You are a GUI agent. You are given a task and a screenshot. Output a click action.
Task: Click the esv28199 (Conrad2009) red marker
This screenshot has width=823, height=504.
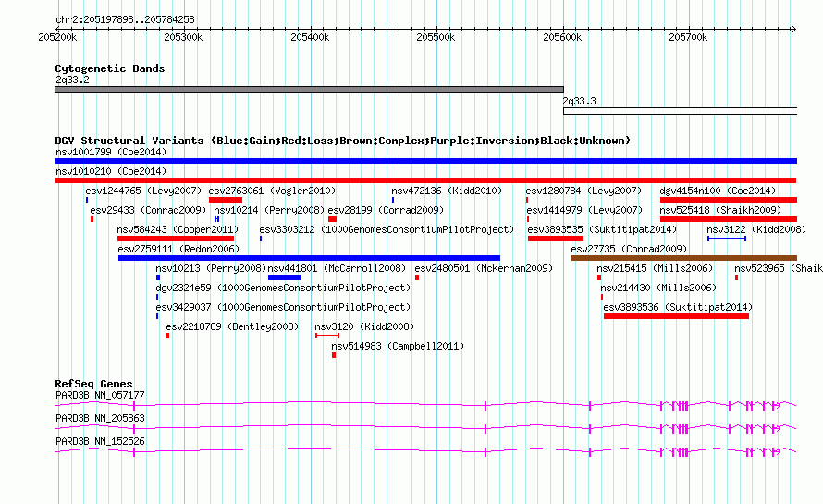[x=332, y=219]
